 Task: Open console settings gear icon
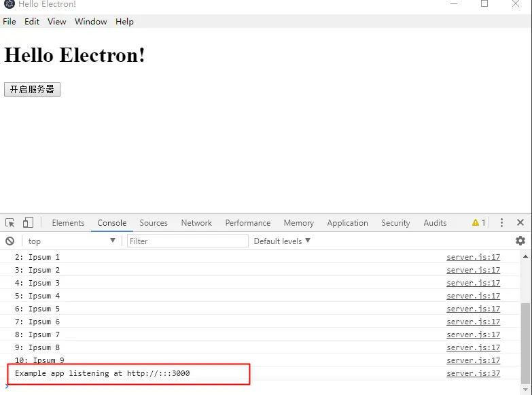[520, 241]
